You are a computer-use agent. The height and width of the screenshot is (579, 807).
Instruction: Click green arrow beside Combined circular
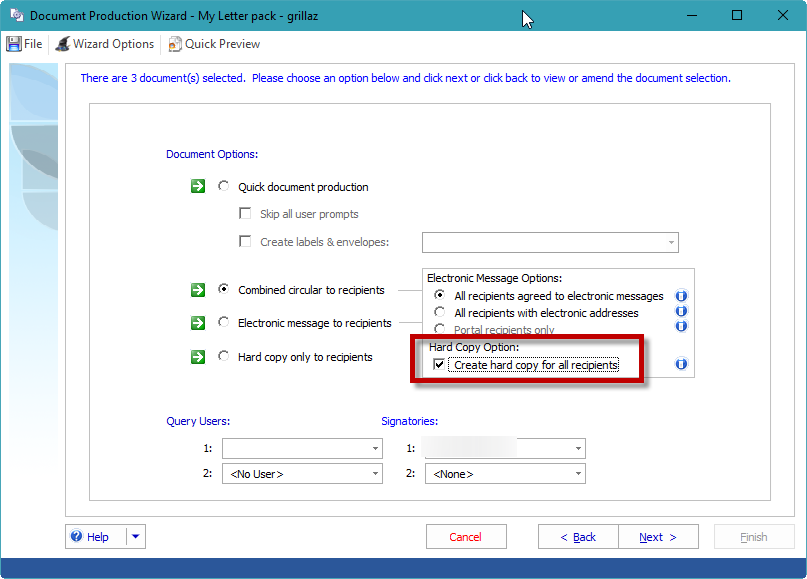pos(198,290)
